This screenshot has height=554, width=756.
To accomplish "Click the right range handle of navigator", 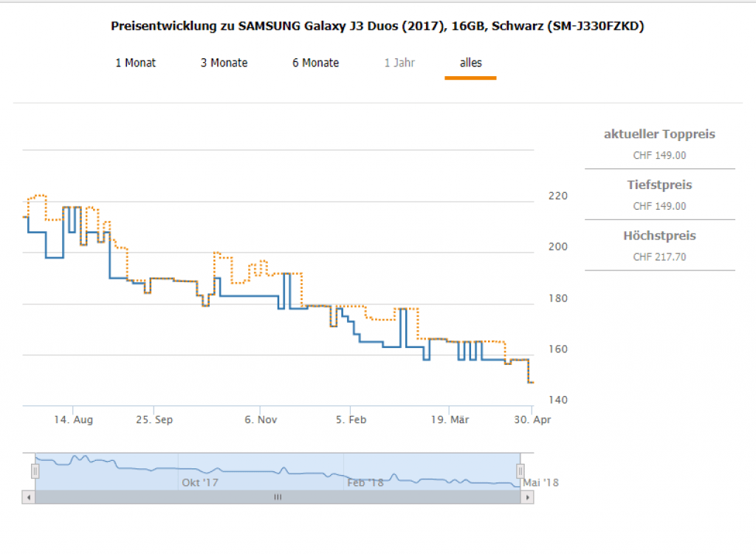I will point(520,471).
